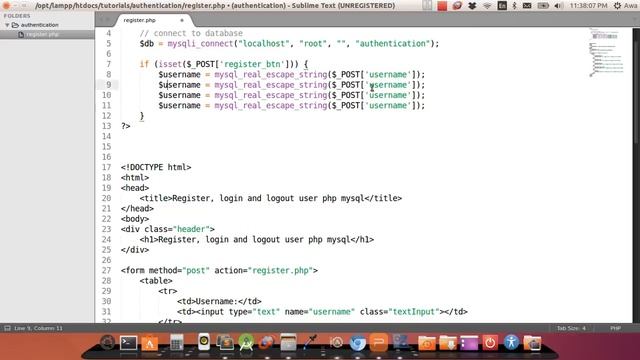The height and width of the screenshot is (360, 640).
Task: Collapse the authentication folder in sidebar
Action: coord(7,25)
